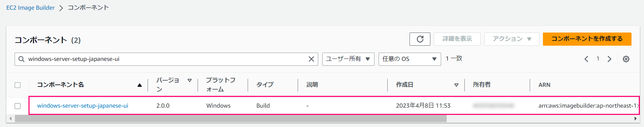
Task: Open the 任意の OS filter dropdown
Action: [410, 59]
